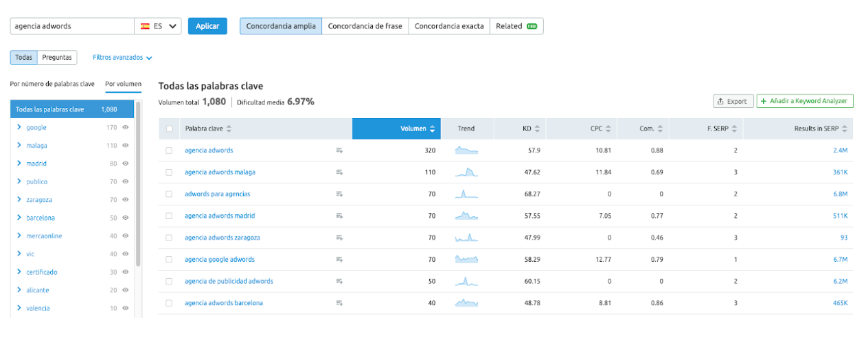Expand Filtros avanzados options

click(x=122, y=58)
